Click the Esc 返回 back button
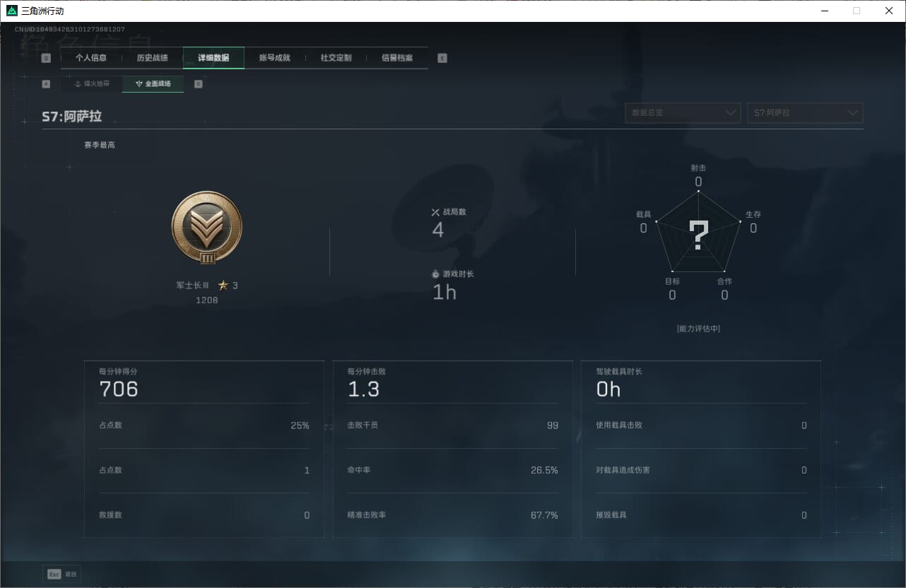Screen dimensions: 906x588 pyautogui.click(x=61, y=575)
